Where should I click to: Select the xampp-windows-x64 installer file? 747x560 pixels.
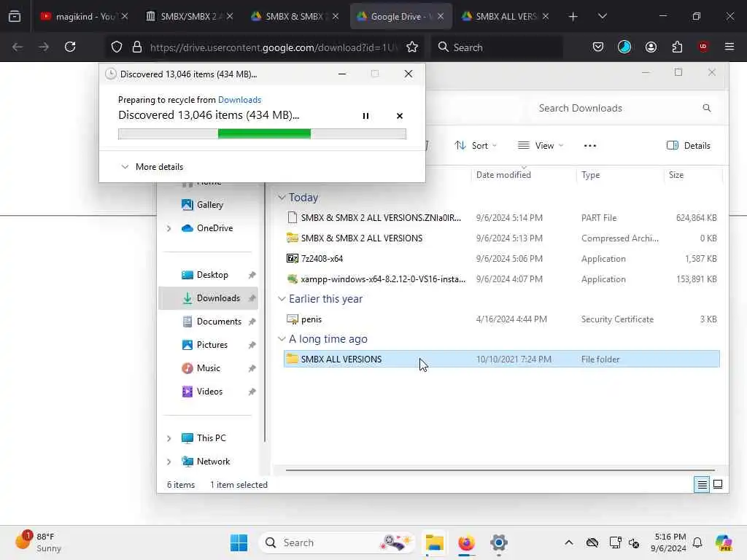click(501, 279)
